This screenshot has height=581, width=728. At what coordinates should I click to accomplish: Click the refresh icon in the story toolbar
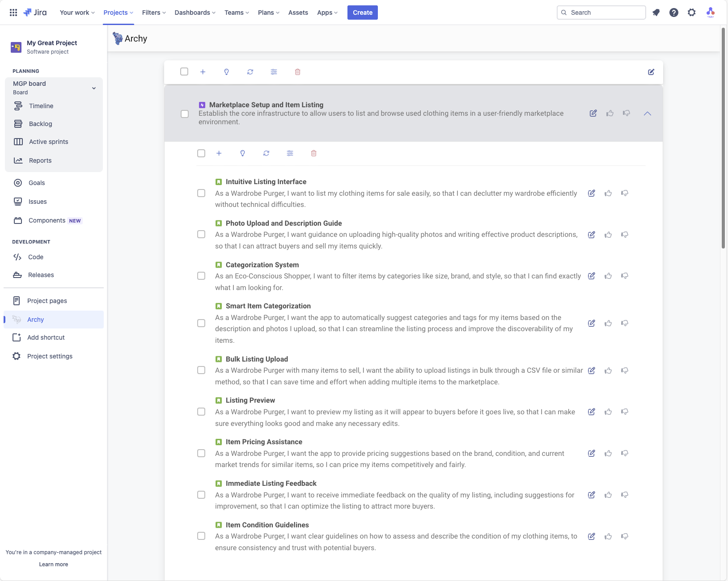[266, 153]
